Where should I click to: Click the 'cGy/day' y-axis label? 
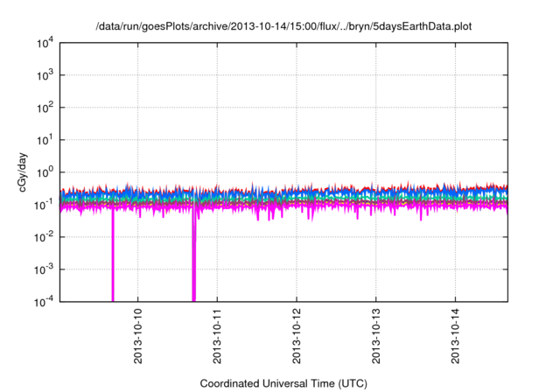[x=23, y=172]
